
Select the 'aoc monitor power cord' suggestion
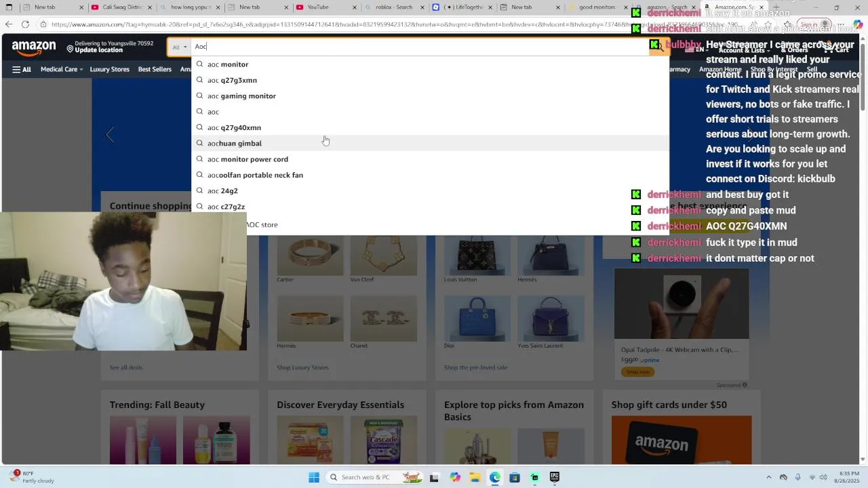[431, 159]
